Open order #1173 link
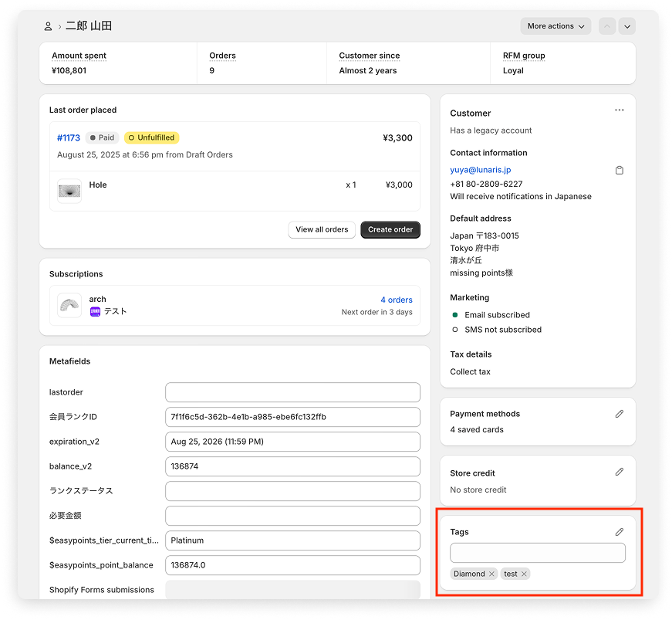This screenshot has width=672, height=620. (69, 138)
